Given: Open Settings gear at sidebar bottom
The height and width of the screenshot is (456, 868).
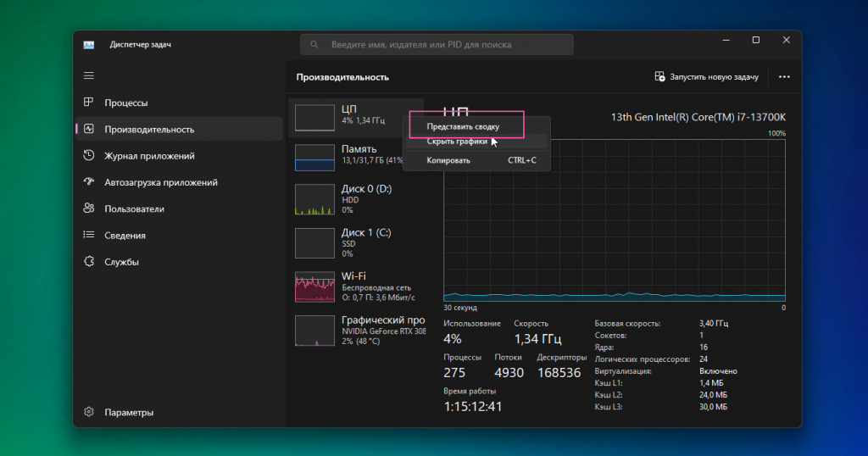Looking at the screenshot, I should [88, 412].
